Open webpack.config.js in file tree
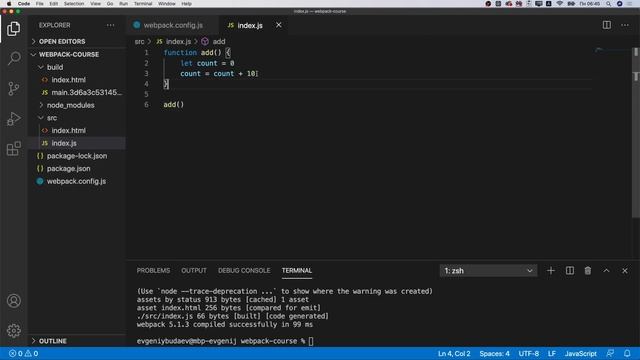This screenshot has width=640, height=360. [x=77, y=181]
